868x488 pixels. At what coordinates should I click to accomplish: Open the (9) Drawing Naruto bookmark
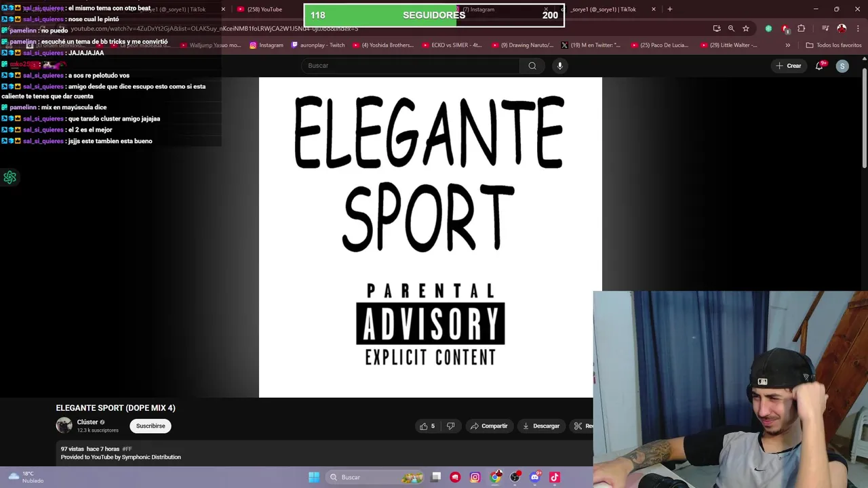(521, 45)
